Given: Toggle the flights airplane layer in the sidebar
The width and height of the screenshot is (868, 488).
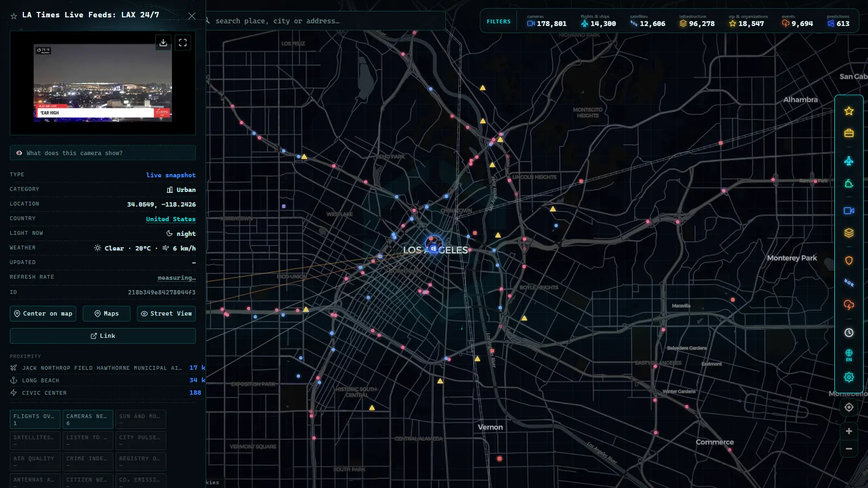Looking at the screenshot, I should (x=849, y=161).
